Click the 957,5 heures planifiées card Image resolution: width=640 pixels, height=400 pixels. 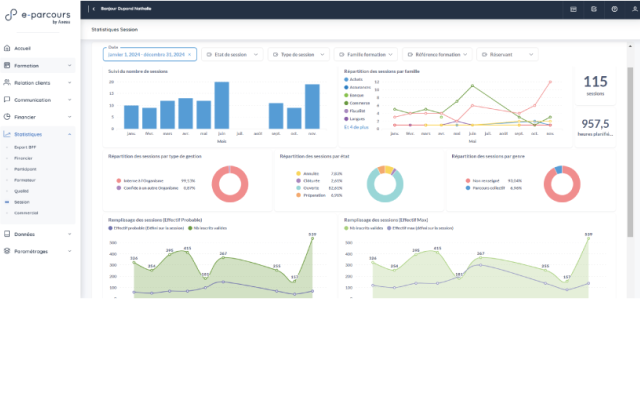[x=595, y=127]
